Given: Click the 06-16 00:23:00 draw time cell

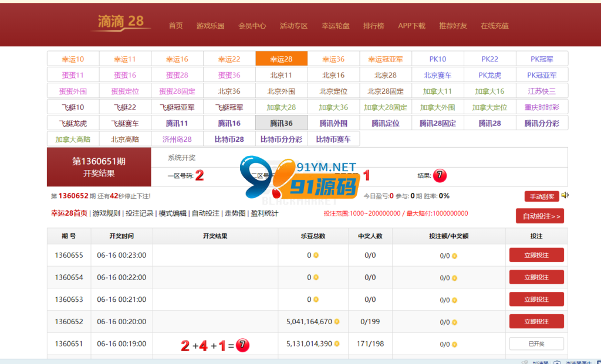Looking at the screenshot, I should coord(121,256).
